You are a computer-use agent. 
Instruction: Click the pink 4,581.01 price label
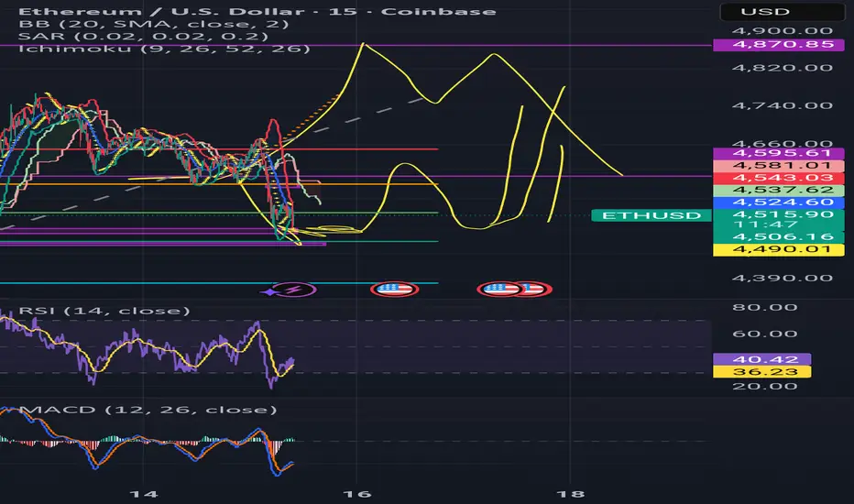779,166
